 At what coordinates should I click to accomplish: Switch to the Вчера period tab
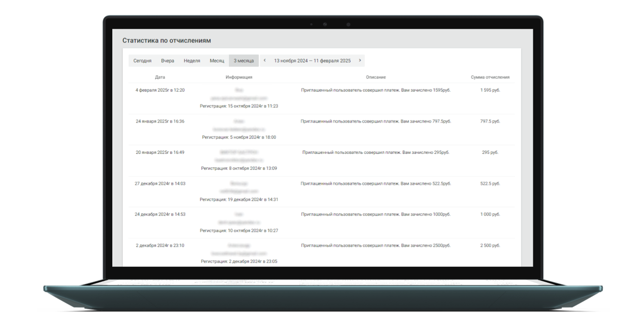click(167, 61)
